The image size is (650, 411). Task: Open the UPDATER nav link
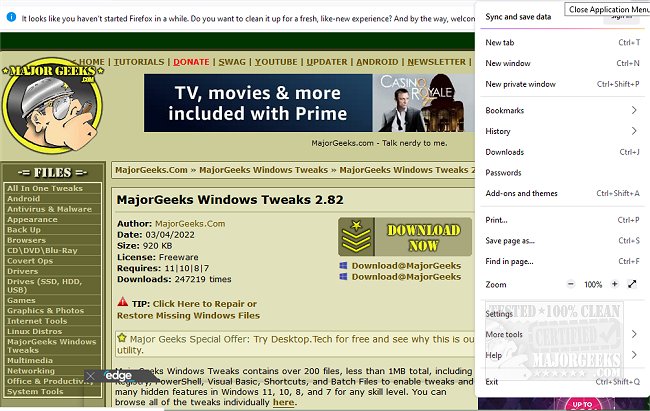pos(327,62)
